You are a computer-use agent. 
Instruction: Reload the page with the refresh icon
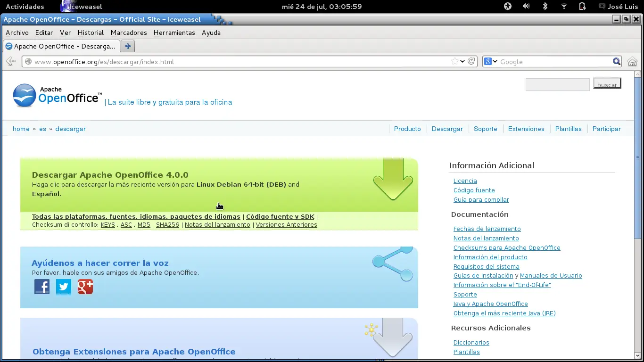pyautogui.click(x=471, y=61)
